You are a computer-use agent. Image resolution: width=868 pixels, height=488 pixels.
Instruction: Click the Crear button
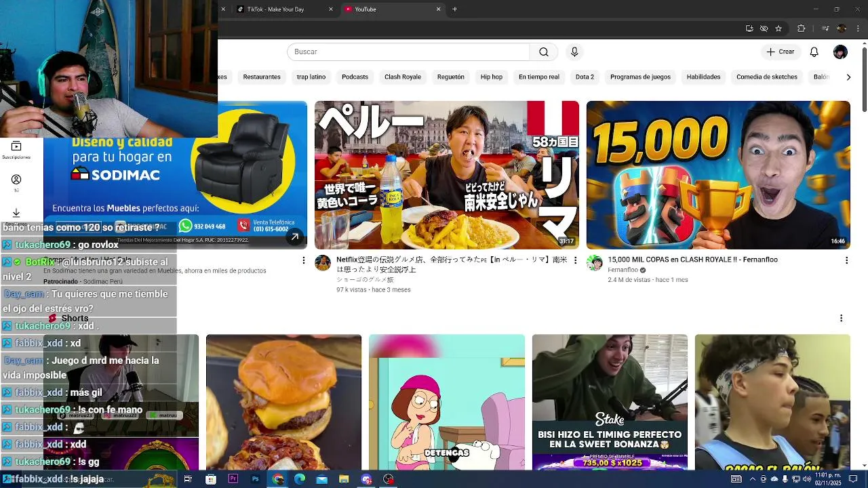780,52
